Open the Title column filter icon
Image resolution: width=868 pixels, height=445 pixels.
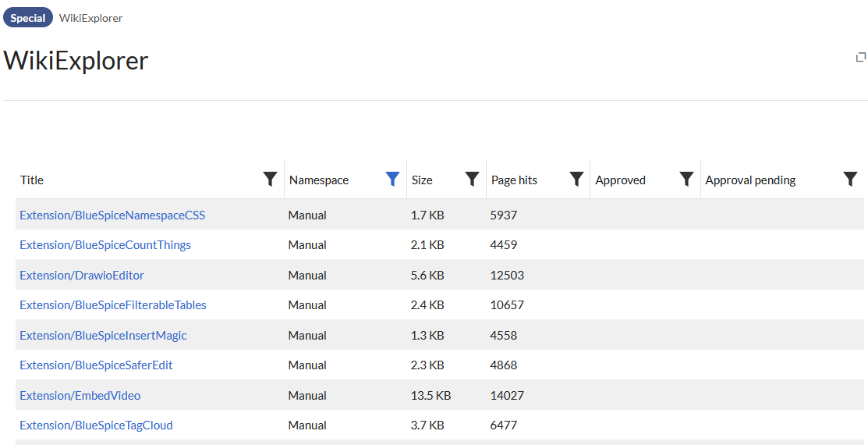tap(270, 180)
